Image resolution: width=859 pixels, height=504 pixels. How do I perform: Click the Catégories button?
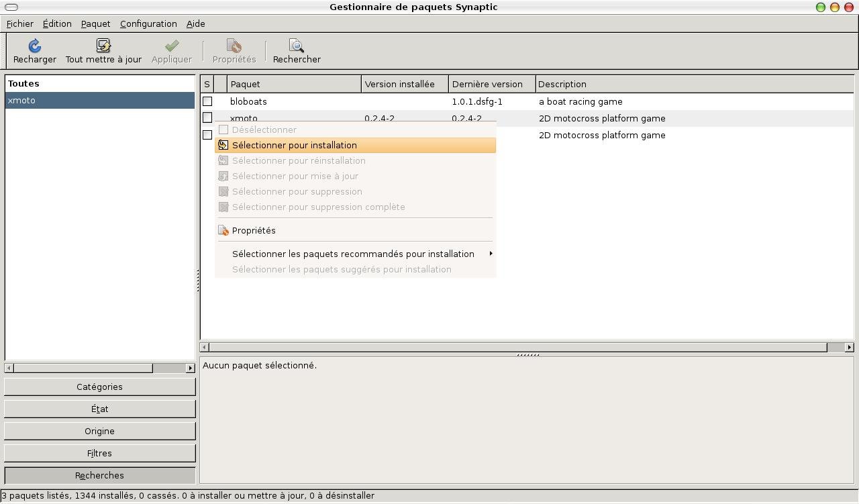click(100, 387)
